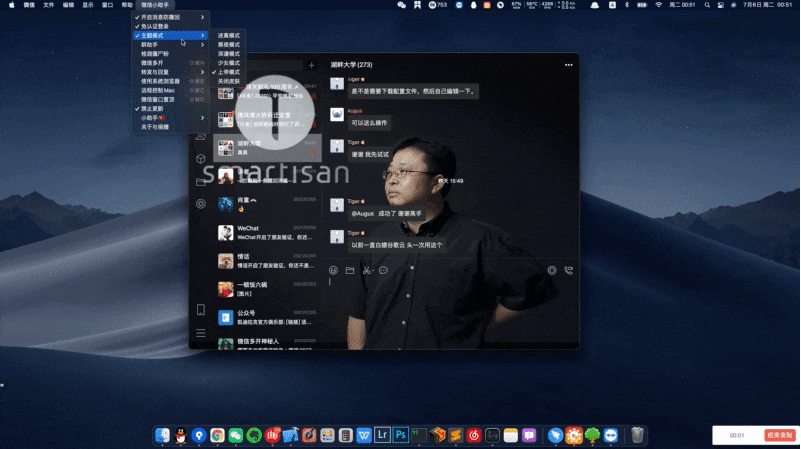Open the 情话 conversation
The width and height of the screenshot is (801, 449).
267,261
